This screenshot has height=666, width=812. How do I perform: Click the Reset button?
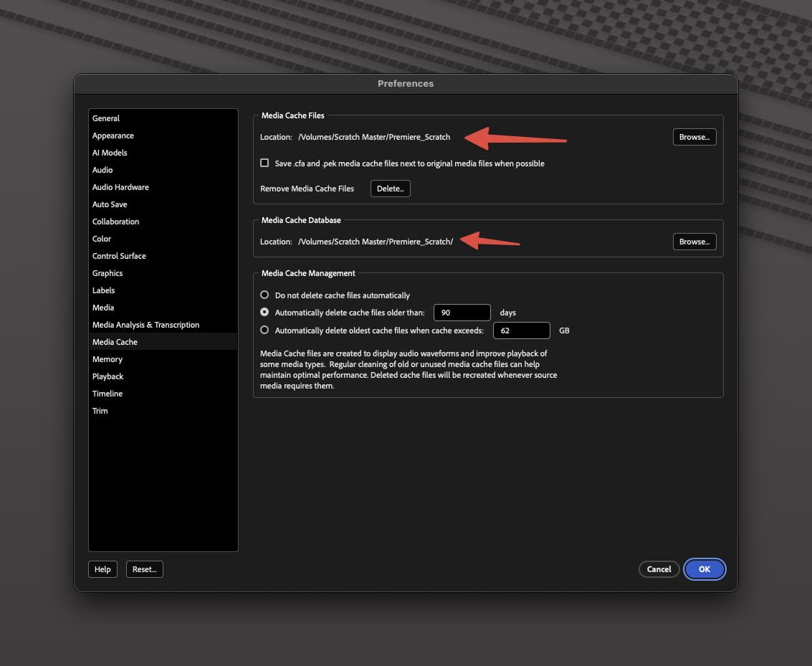144,569
